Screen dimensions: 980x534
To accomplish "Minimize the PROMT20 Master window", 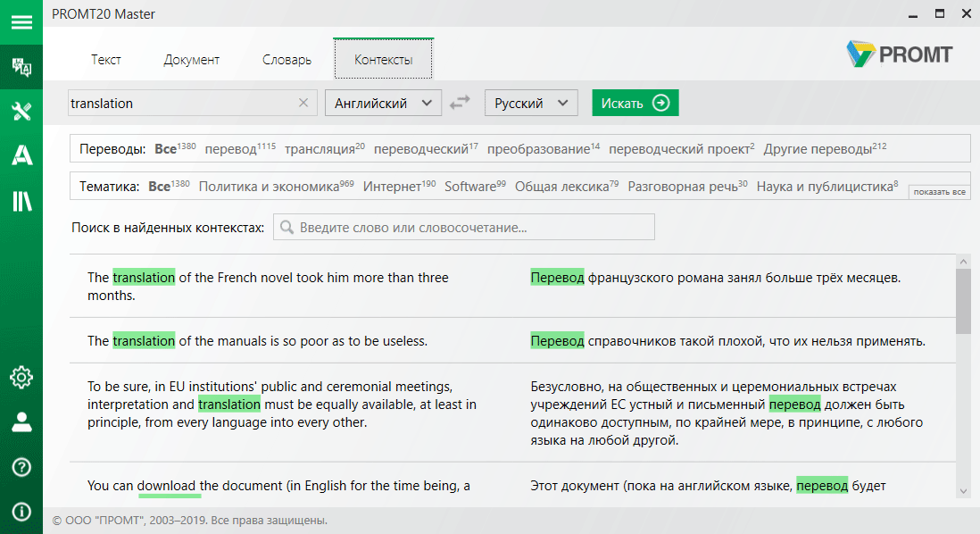I will 913,14.
